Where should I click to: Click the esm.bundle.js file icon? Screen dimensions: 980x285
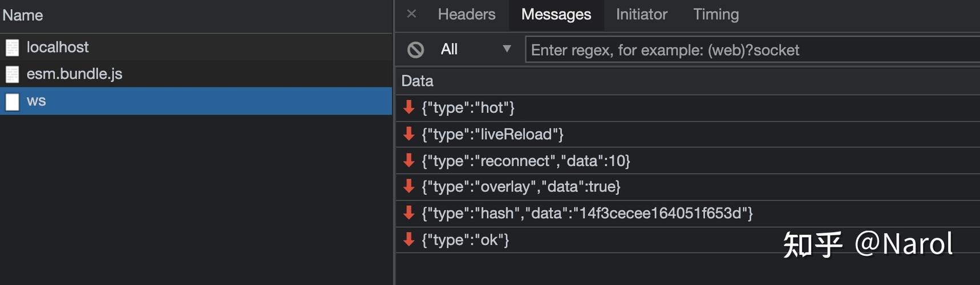click(12, 74)
